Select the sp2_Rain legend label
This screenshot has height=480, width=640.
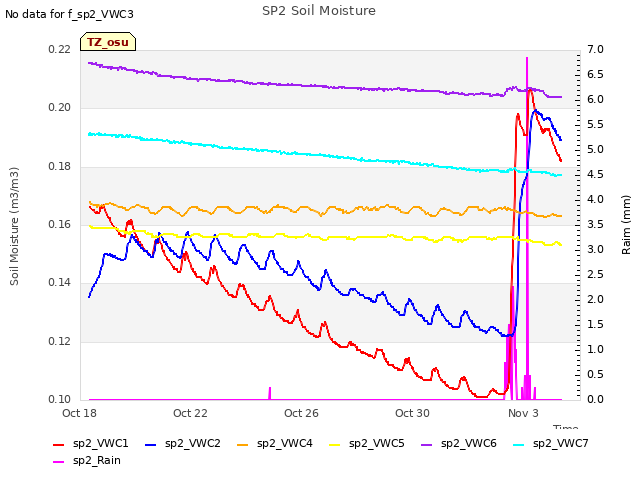[97, 461]
